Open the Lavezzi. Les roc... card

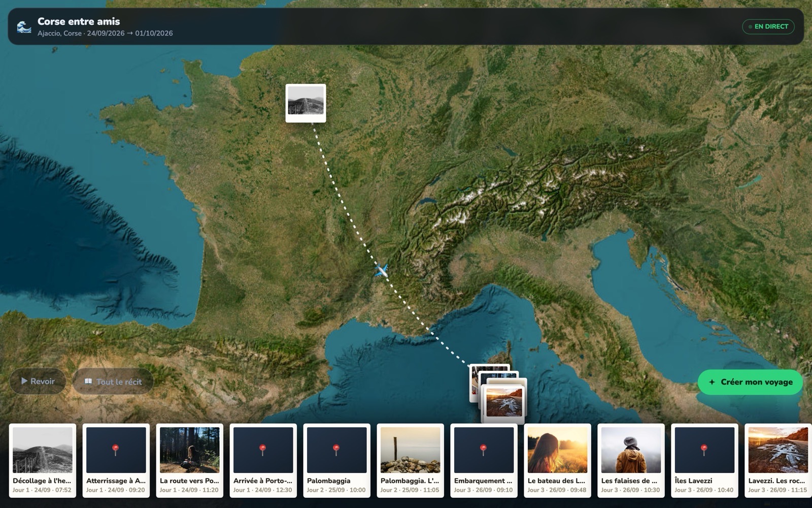click(778, 460)
